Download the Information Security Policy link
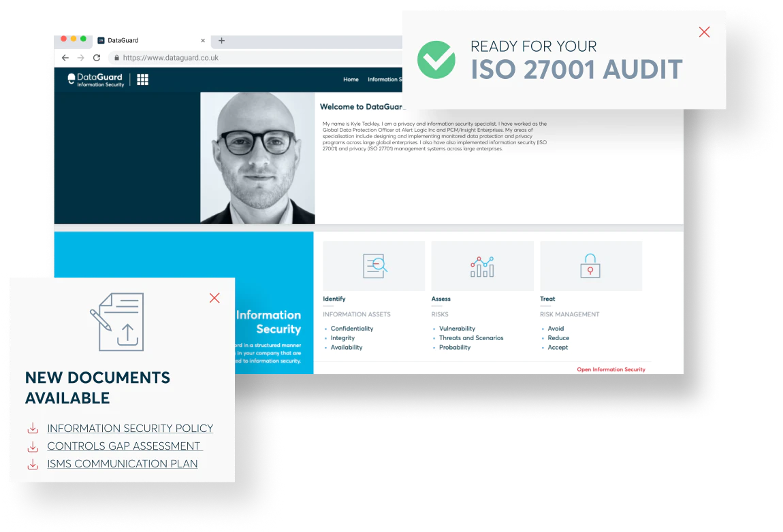 [x=130, y=428]
